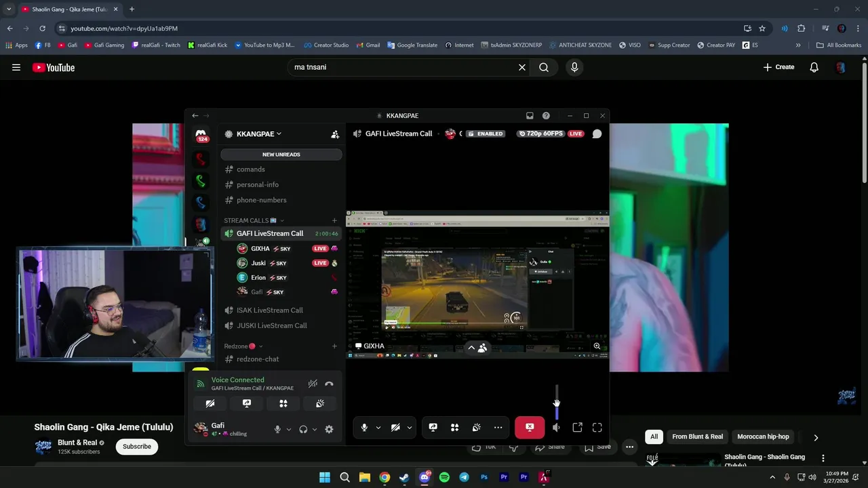Enter Discord full screen mode
868x488 pixels.
(x=597, y=428)
